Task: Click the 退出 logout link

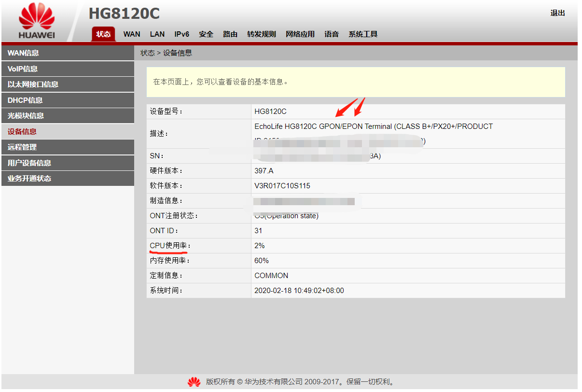Action: point(557,13)
